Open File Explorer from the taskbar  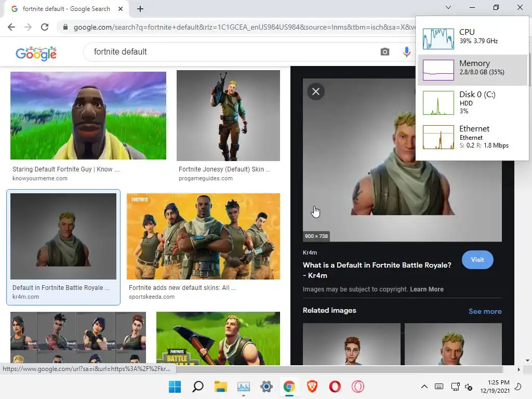point(220,387)
